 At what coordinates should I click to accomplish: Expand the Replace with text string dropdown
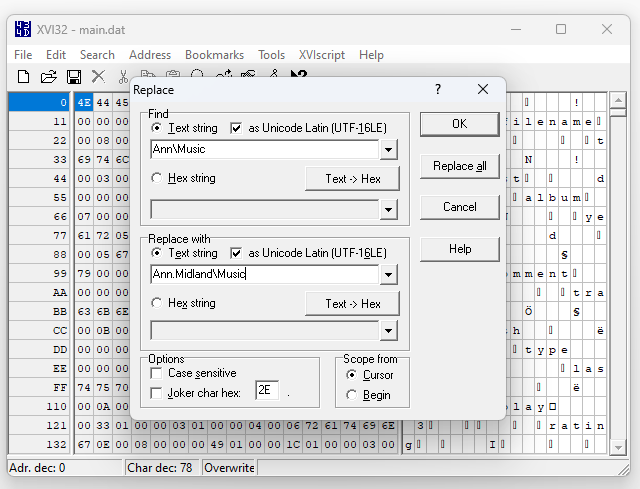[388, 274]
